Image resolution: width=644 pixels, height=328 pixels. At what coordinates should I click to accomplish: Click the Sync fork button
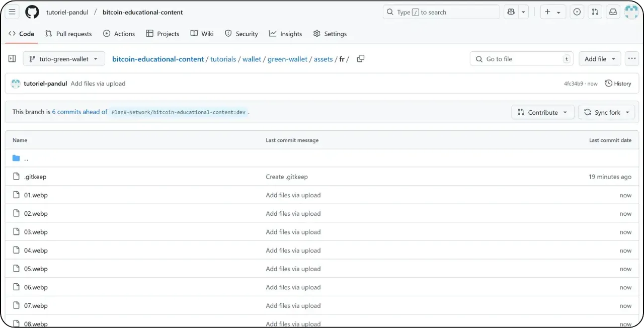[606, 112]
